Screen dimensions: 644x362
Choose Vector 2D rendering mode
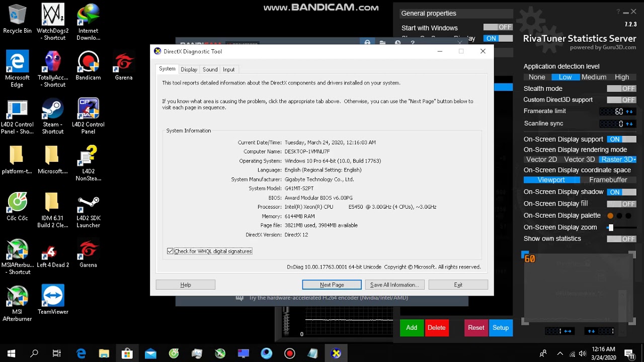541,159
